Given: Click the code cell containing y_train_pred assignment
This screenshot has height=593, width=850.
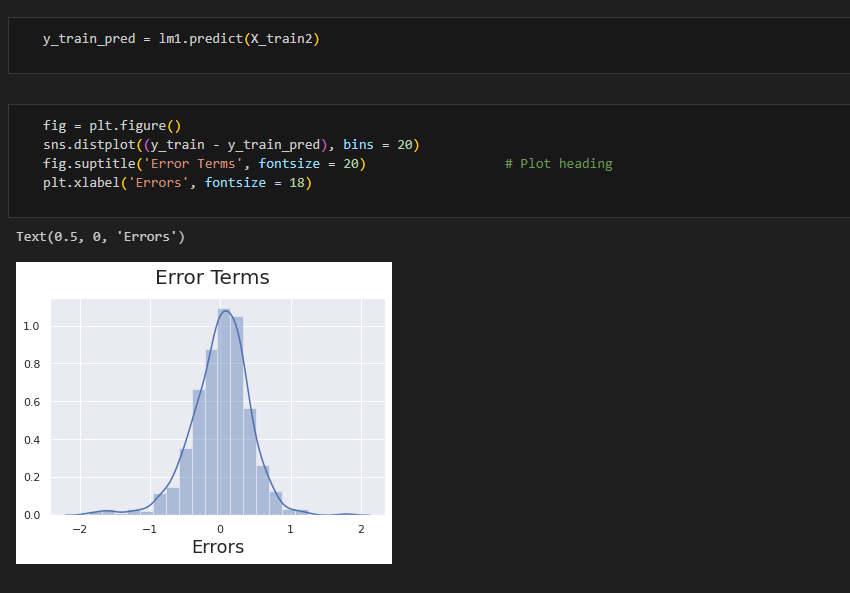Looking at the screenshot, I should pyautogui.click(x=429, y=46).
